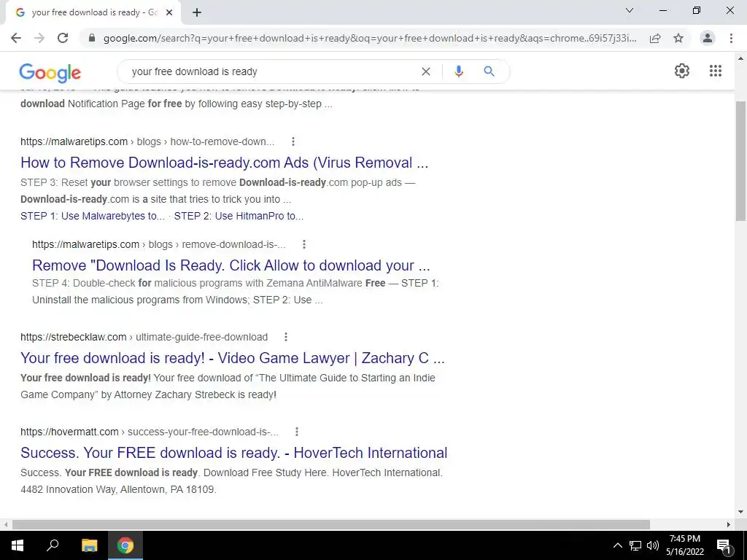Open more options for strebecklaw.com result
747x560 pixels.
tap(286, 337)
